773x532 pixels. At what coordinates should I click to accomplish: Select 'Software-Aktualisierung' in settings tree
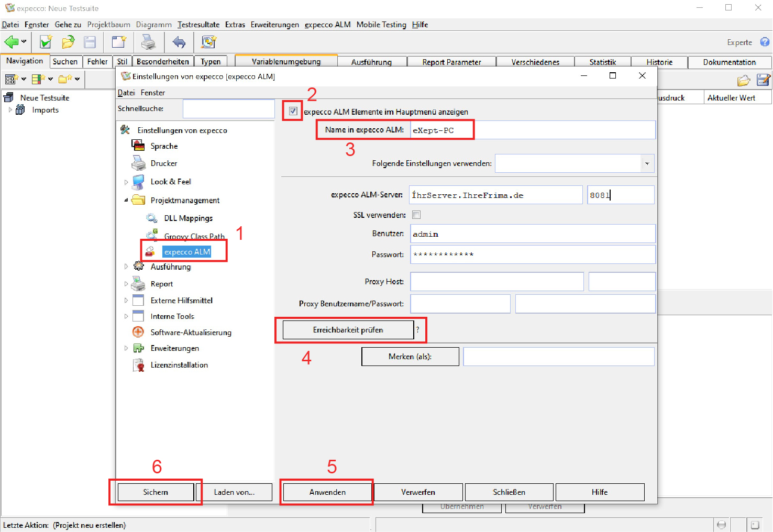pyautogui.click(x=191, y=332)
